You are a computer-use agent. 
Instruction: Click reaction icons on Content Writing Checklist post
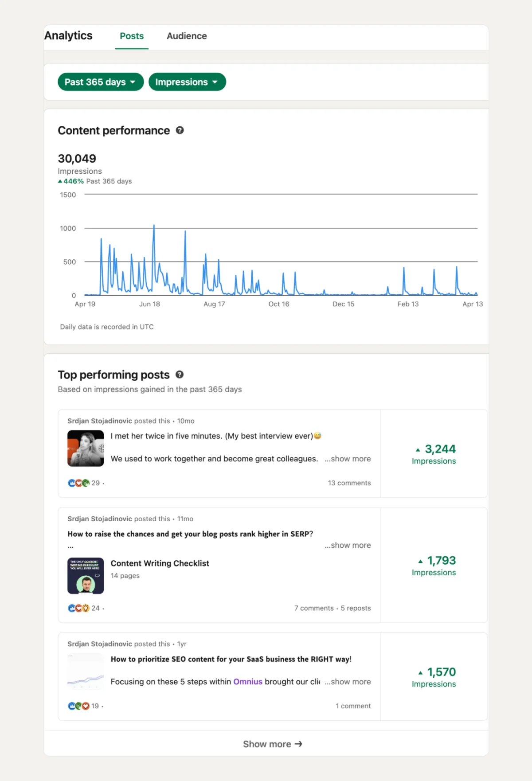point(78,608)
